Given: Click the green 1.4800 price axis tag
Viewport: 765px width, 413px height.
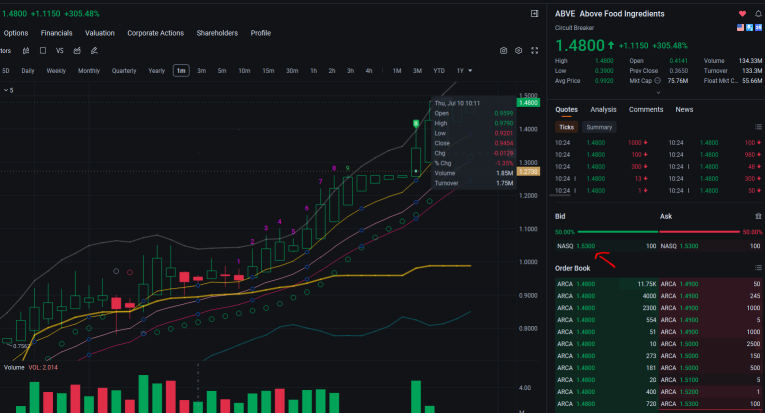Looking at the screenshot, I should (x=528, y=103).
